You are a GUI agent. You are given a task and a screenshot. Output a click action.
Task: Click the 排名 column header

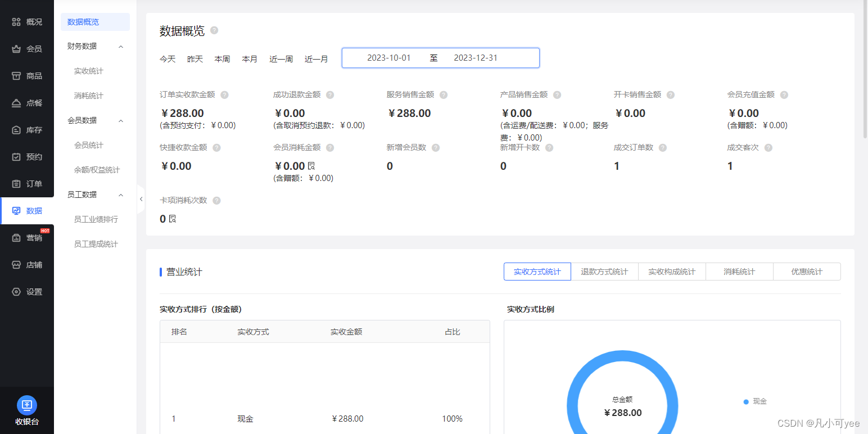(179, 332)
